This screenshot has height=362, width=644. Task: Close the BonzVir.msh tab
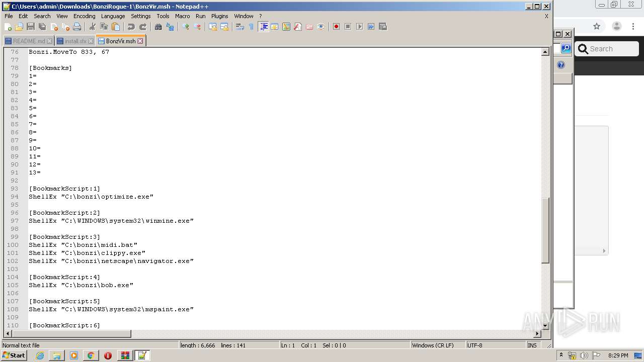pos(140,41)
